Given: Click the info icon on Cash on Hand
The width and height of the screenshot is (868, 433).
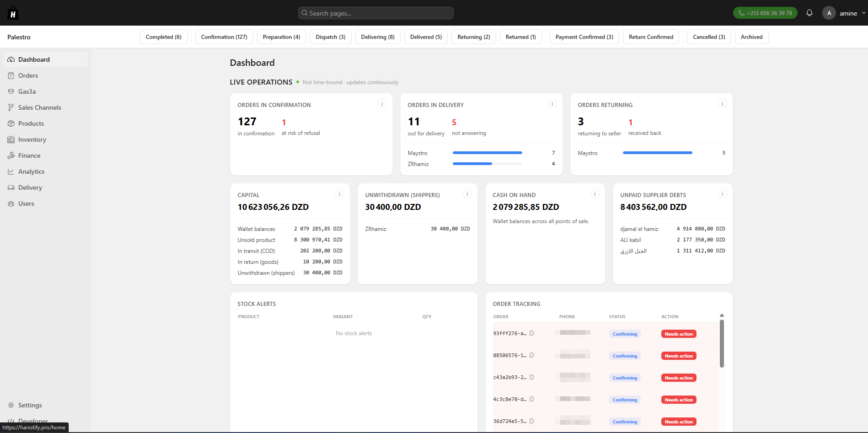Looking at the screenshot, I should tap(595, 194).
